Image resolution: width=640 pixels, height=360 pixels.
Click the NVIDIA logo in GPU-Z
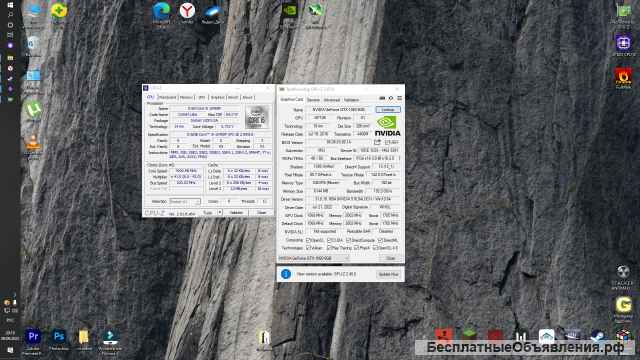(387, 126)
